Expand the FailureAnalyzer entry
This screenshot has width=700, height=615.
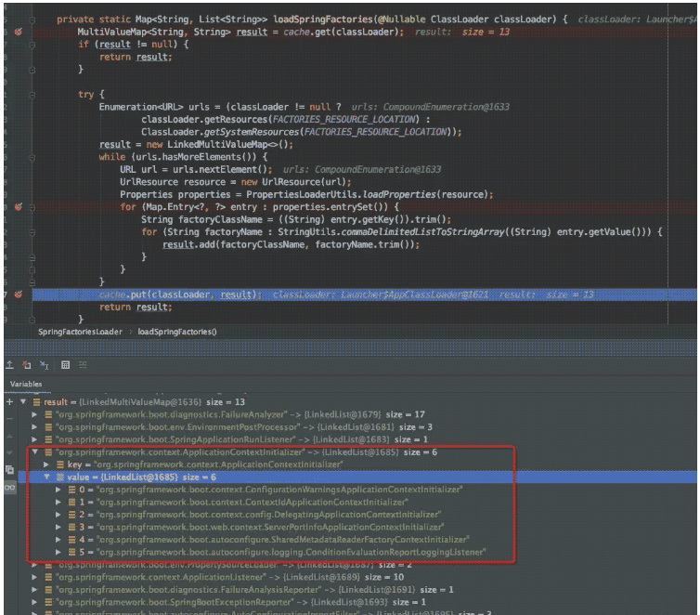click(34, 414)
